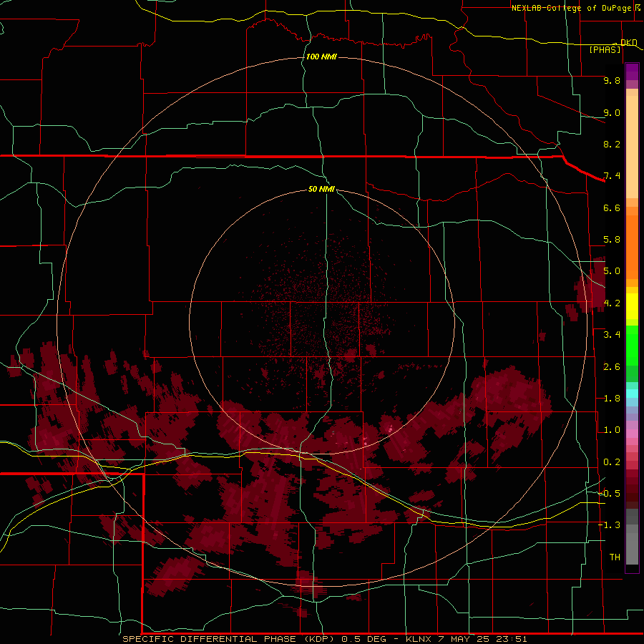
Task: Click the 7.4 value on the scale
Action: (612, 176)
